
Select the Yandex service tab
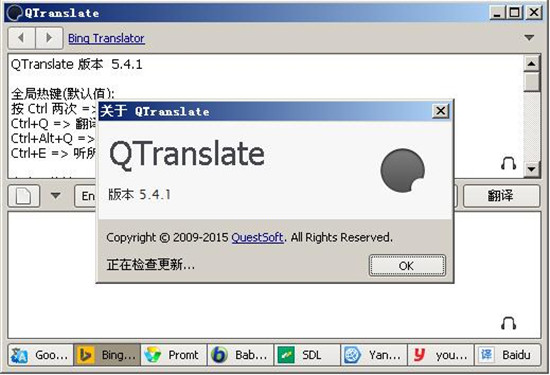[374, 355]
